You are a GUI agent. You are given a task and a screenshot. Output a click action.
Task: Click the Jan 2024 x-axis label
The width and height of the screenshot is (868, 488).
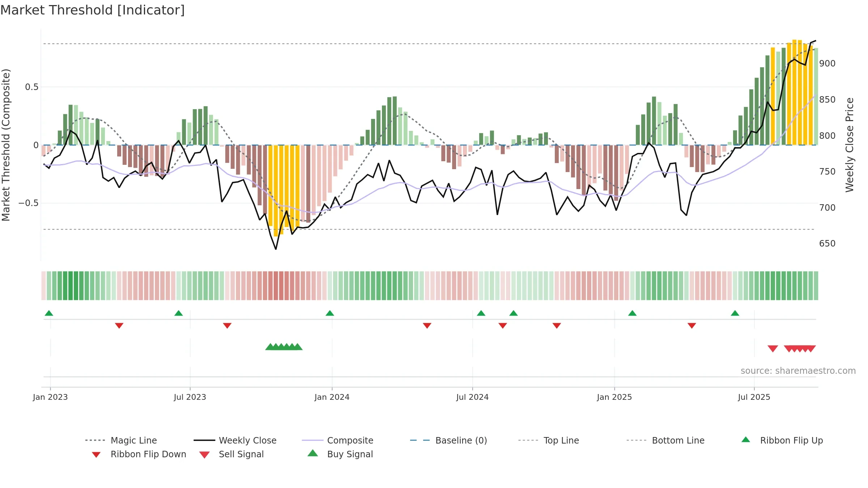pyautogui.click(x=332, y=397)
